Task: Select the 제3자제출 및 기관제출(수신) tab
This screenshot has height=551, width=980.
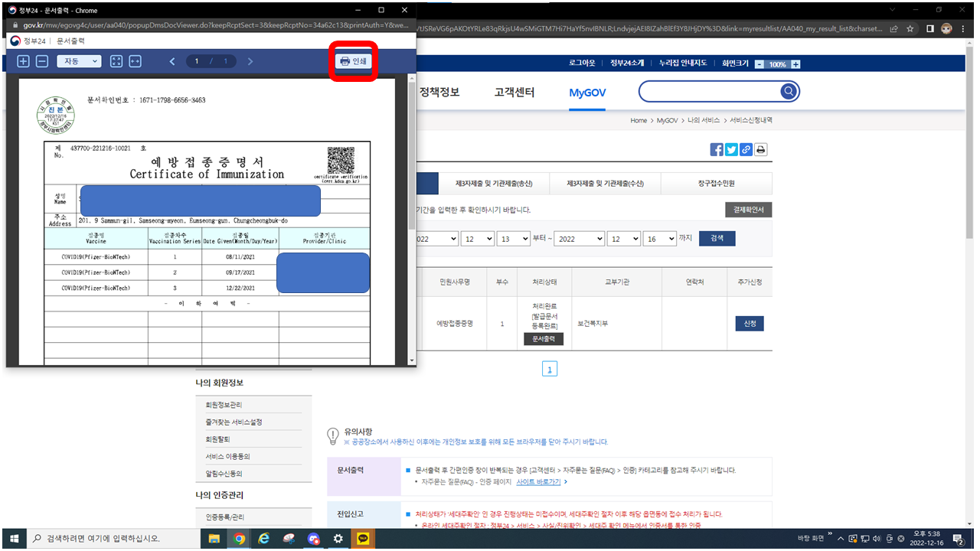Action: tap(605, 184)
